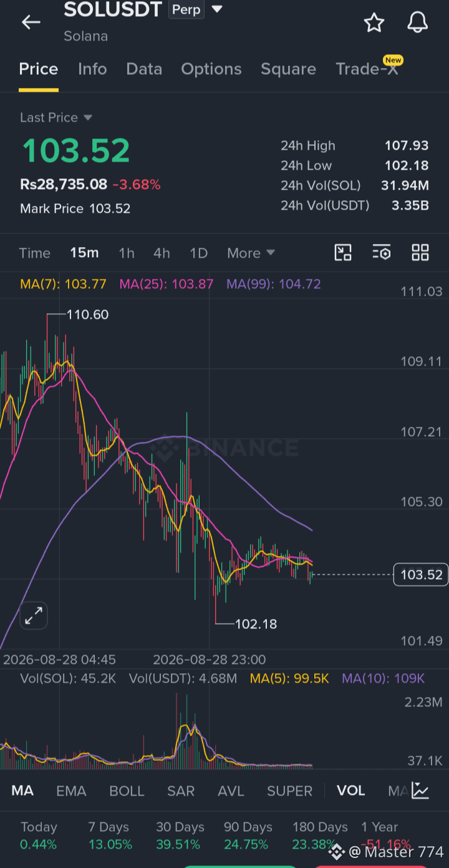Click the 110.60 high marker on chart
Screen dimensions: 449x868
tap(87, 315)
